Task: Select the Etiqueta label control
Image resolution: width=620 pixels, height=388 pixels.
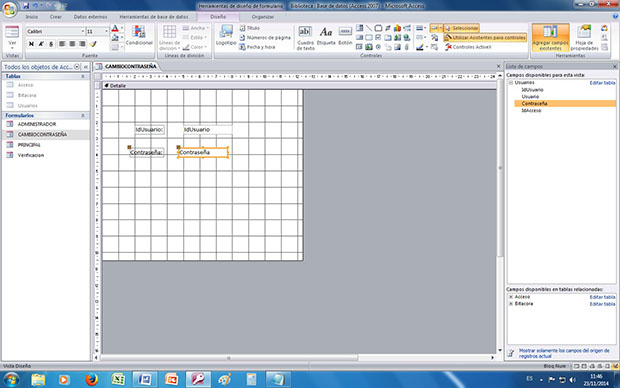Action: [x=326, y=36]
